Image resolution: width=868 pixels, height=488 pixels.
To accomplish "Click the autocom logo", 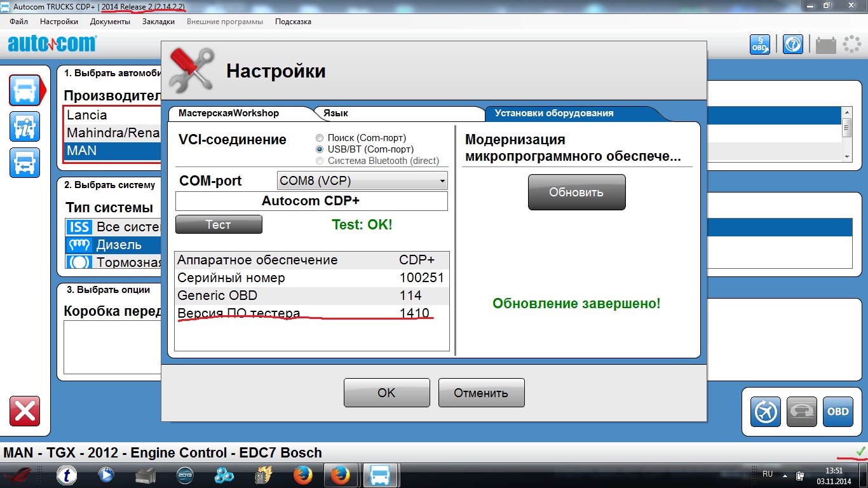I will click(x=52, y=43).
